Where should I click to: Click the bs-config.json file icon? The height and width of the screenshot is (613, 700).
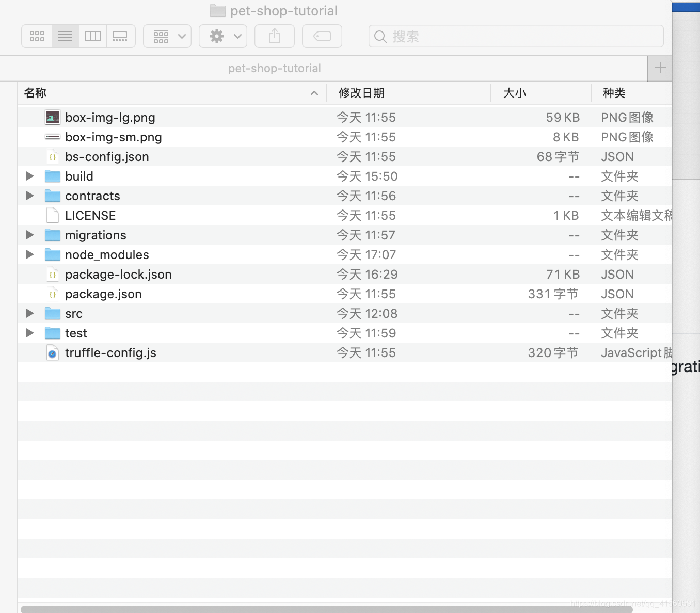pos(52,157)
